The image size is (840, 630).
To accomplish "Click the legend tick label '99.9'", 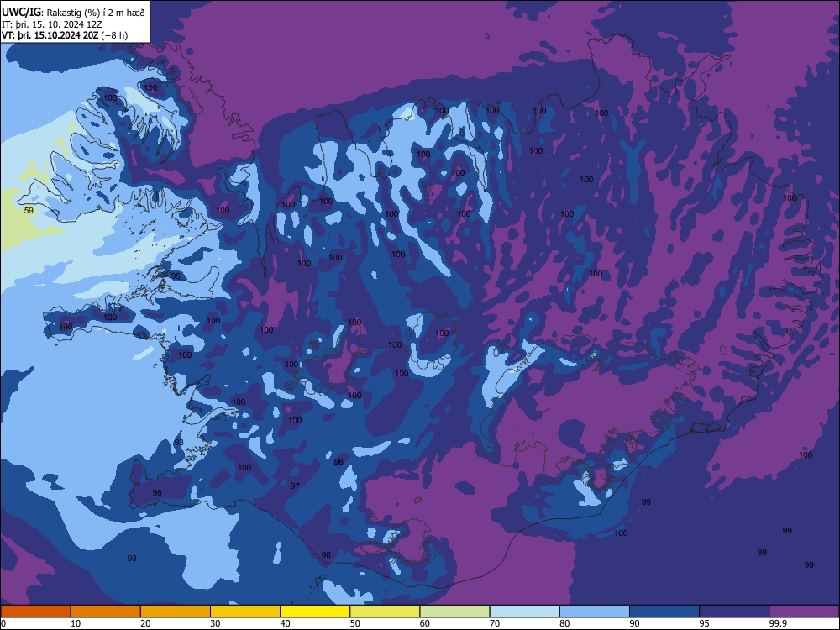I will click(778, 623).
